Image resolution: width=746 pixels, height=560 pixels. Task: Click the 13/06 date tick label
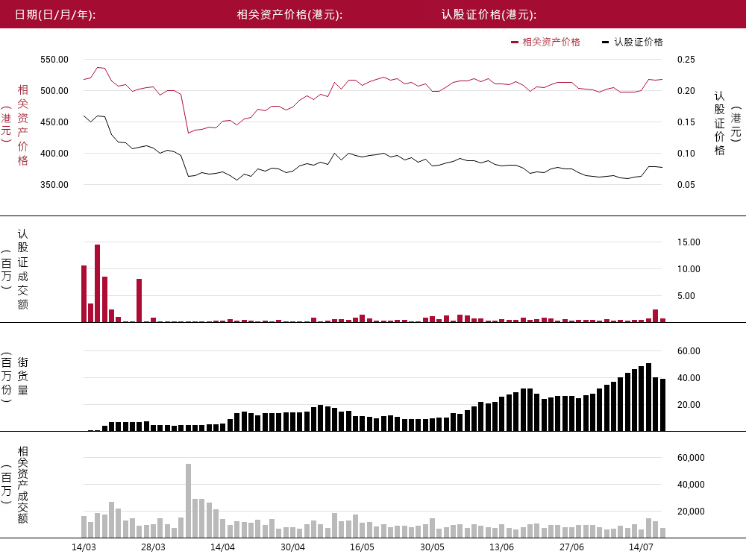point(501,547)
